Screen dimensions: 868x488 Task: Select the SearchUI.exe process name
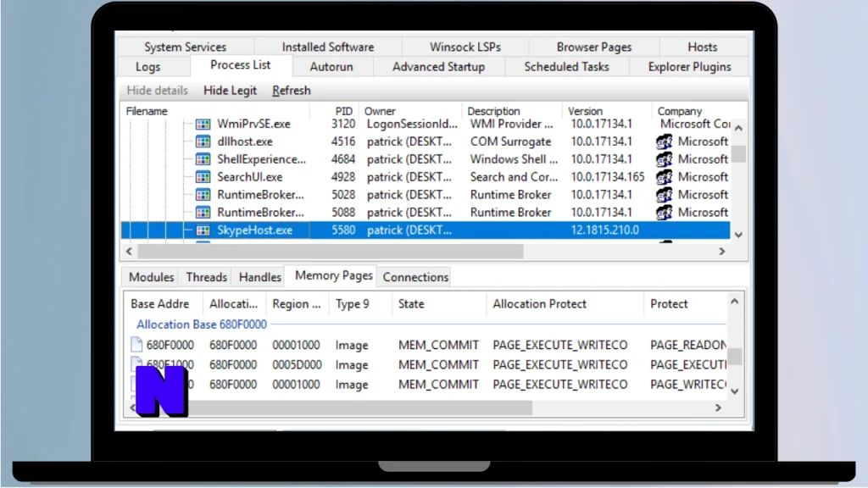250,177
